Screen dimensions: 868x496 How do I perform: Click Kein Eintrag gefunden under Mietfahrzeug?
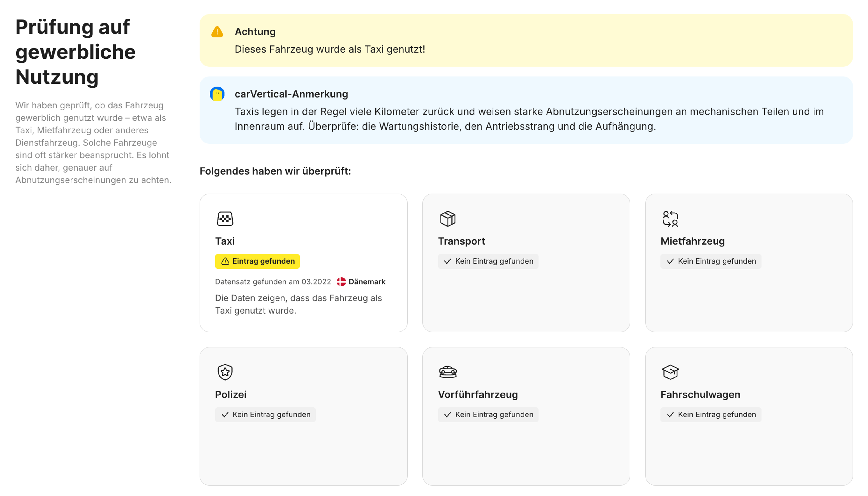pos(711,261)
